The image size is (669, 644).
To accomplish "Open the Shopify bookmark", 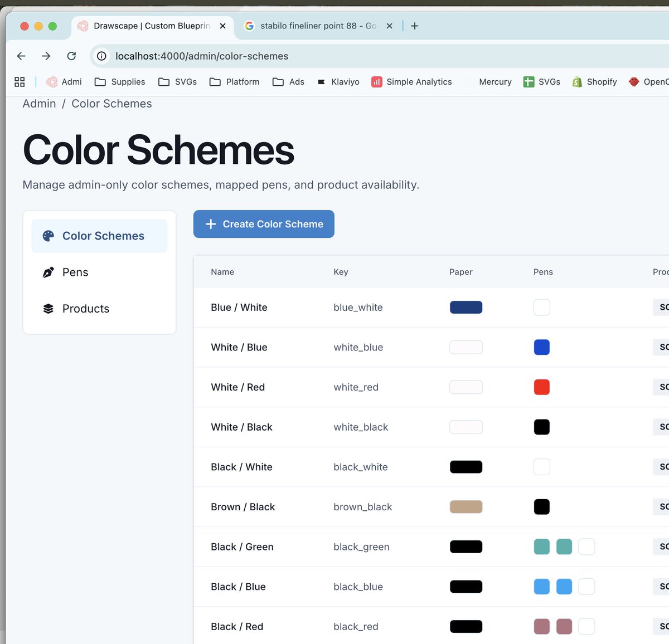I will [594, 82].
